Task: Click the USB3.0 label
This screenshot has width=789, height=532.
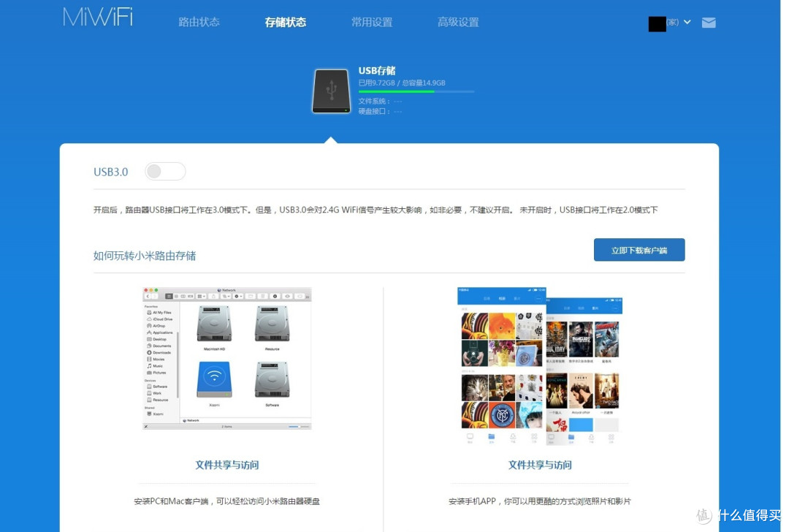Action: click(111, 172)
